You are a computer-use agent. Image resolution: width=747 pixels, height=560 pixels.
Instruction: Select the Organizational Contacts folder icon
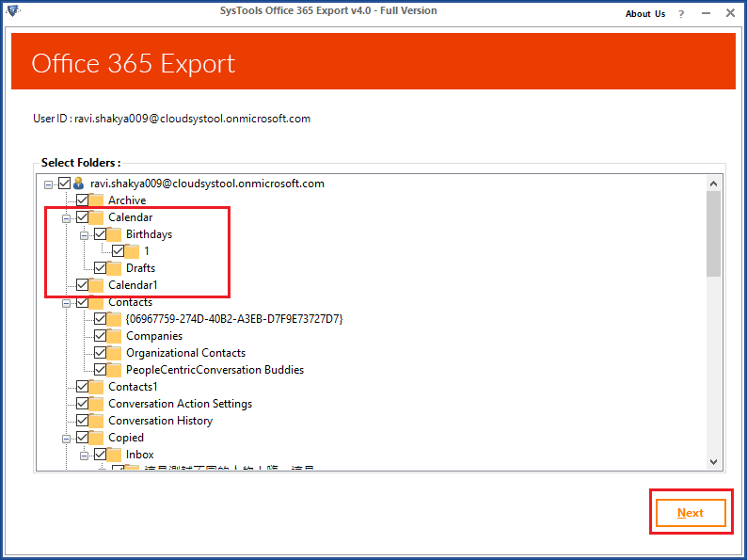pos(114,353)
